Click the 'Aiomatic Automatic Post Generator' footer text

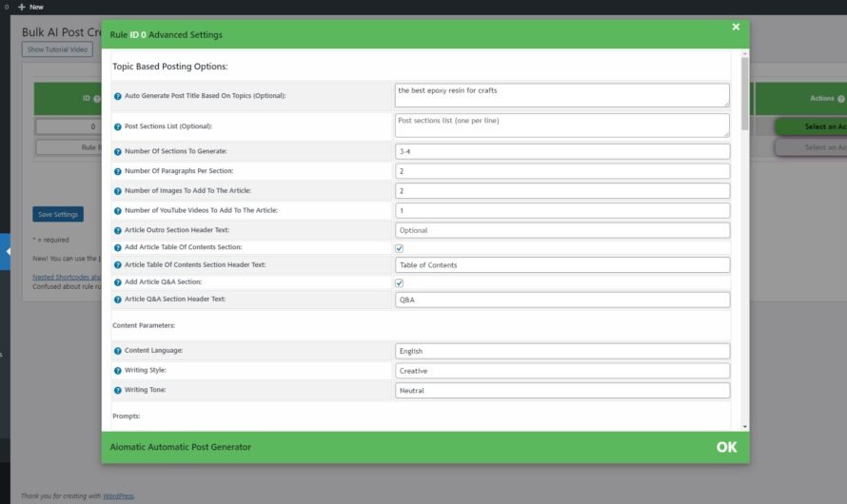[x=181, y=447]
